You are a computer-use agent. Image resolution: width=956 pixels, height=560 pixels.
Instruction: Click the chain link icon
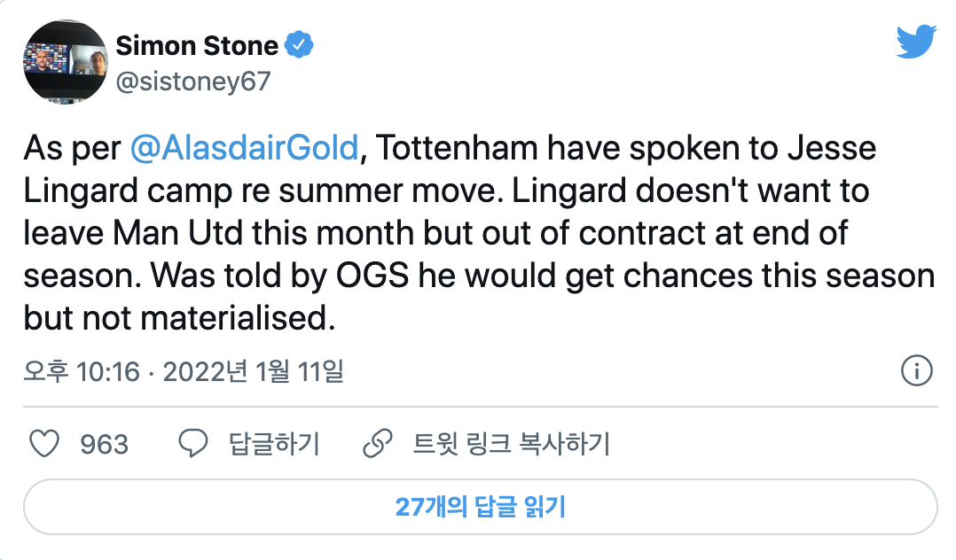click(x=379, y=444)
